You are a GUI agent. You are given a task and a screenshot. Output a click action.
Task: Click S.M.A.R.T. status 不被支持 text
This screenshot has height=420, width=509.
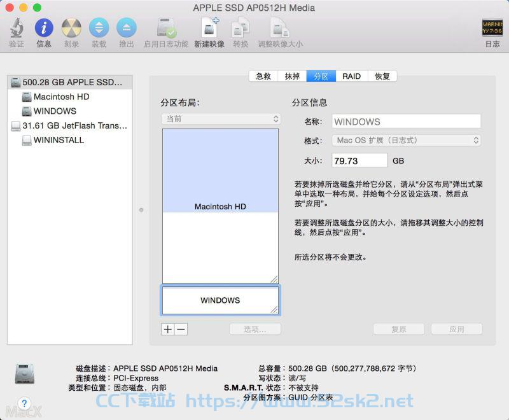[x=303, y=388]
